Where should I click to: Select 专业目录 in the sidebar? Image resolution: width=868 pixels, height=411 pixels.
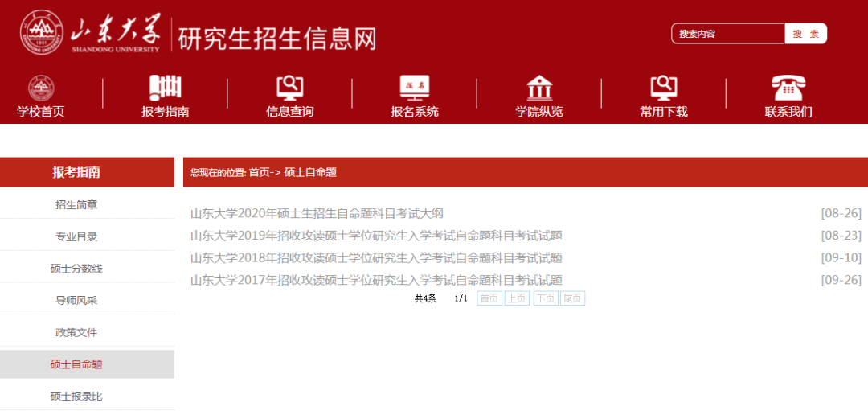pyautogui.click(x=76, y=237)
